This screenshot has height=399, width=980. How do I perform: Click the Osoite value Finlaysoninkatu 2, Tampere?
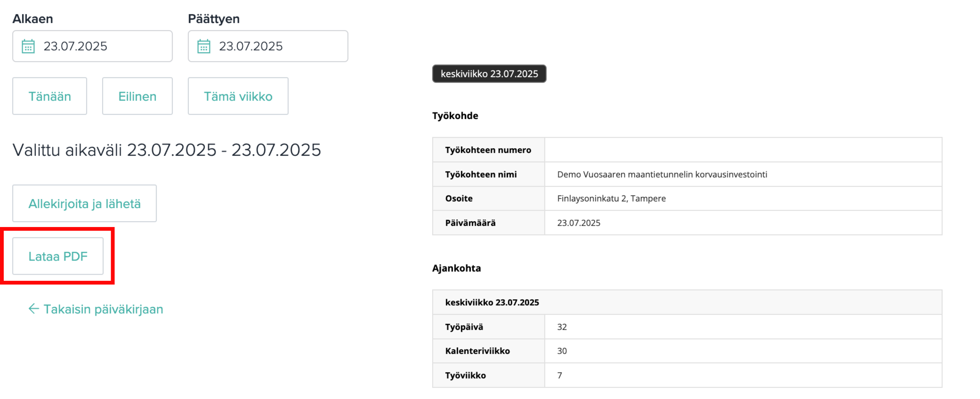click(x=611, y=199)
